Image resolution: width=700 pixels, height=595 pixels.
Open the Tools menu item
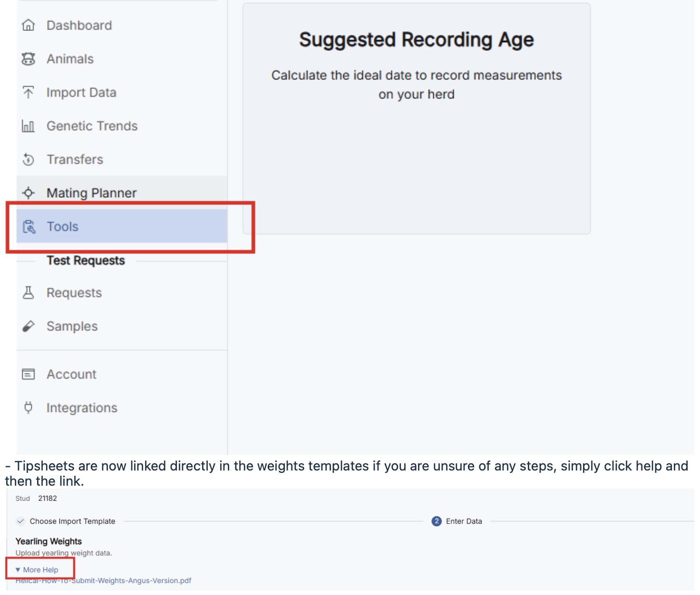63,227
